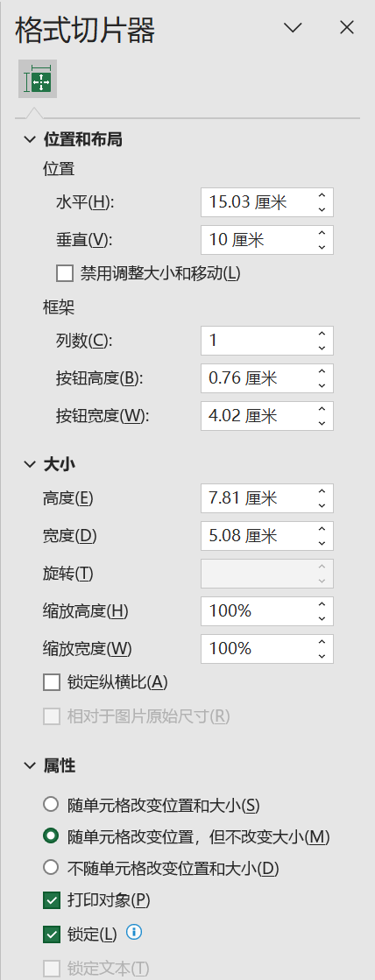Uncheck the 锁定(L) checkbox
Image resolution: width=375 pixels, height=980 pixels.
pyautogui.click(x=51, y=935)
